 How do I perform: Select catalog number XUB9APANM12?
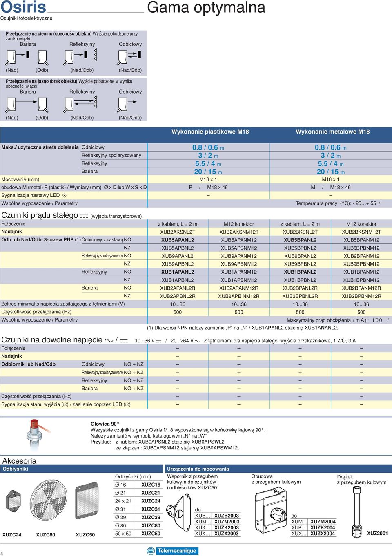239,256
